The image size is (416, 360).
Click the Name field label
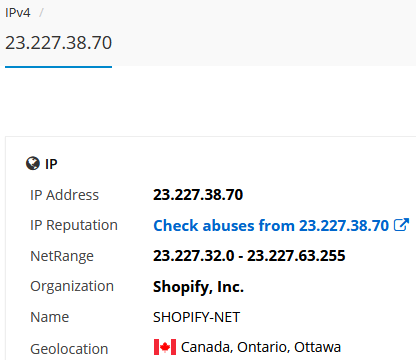coord(49,317)
